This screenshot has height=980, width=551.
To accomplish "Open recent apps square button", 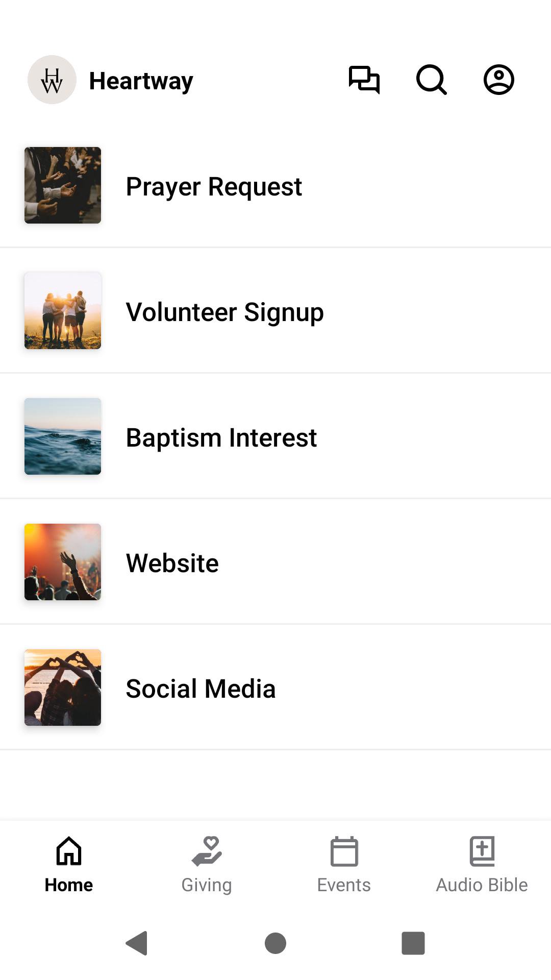I will 413,943.
